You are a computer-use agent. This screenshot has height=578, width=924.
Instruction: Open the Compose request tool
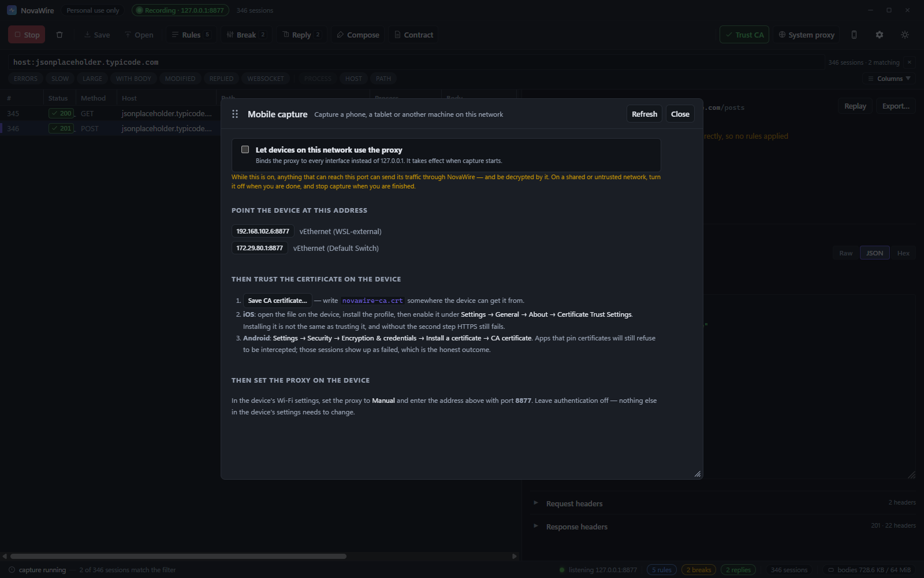click(x=358, y=35)
